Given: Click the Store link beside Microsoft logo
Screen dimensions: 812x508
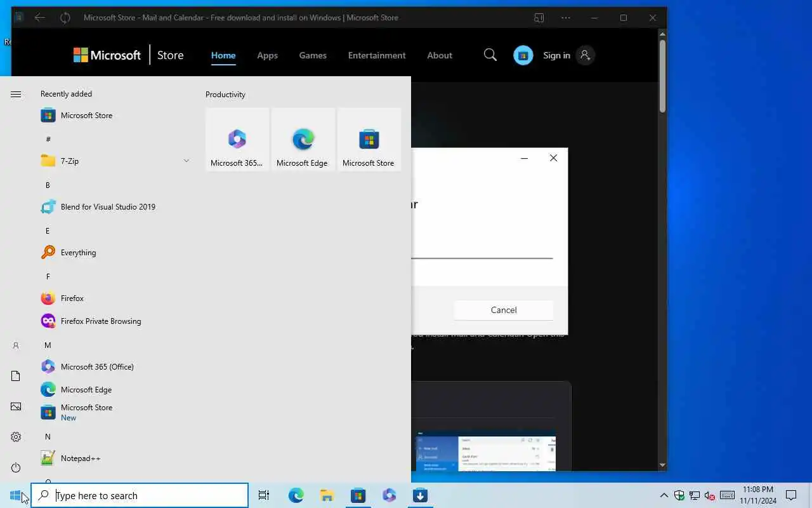Looking at the screenshot, I should [x=170, y=55].
